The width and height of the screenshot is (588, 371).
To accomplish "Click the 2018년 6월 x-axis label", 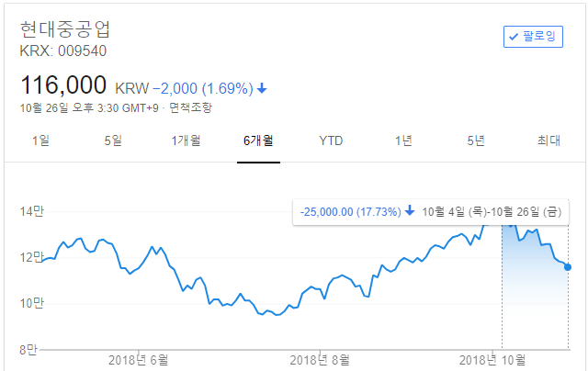I will click(138, 360).
